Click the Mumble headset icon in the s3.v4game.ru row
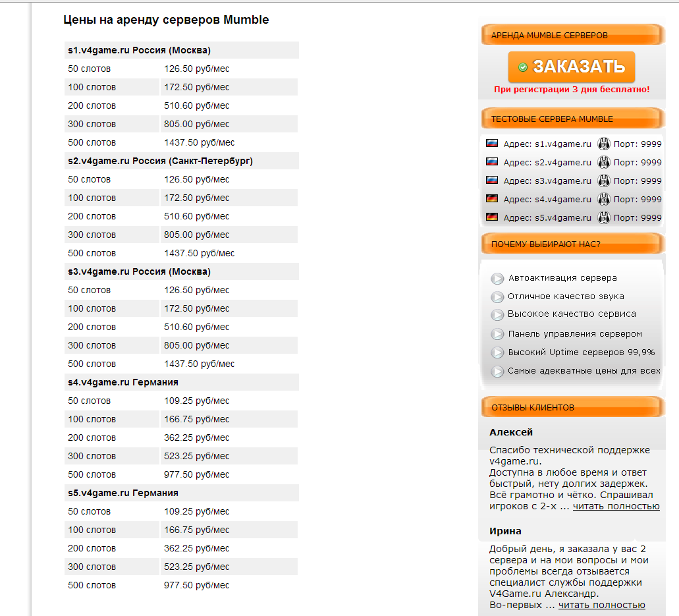Screen dimensions: 679x616 point(604,181)
